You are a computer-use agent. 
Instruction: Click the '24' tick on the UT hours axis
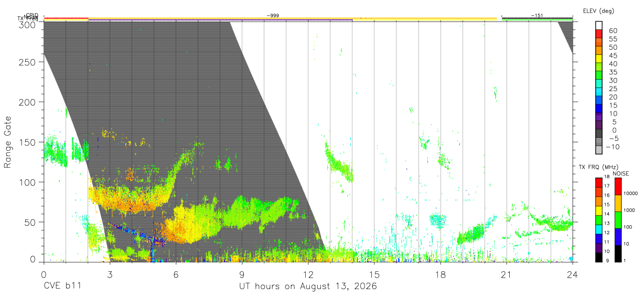(x=572, y=274)
